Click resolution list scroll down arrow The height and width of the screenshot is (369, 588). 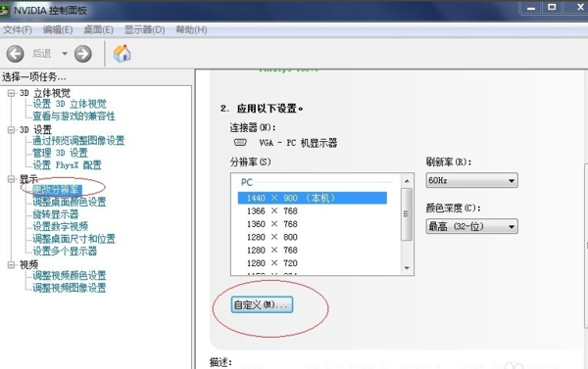coord(407,268)
